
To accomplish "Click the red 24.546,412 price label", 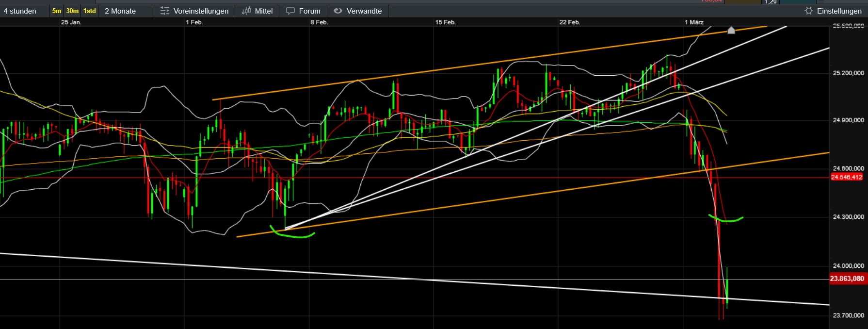I will tap(847, 177).
